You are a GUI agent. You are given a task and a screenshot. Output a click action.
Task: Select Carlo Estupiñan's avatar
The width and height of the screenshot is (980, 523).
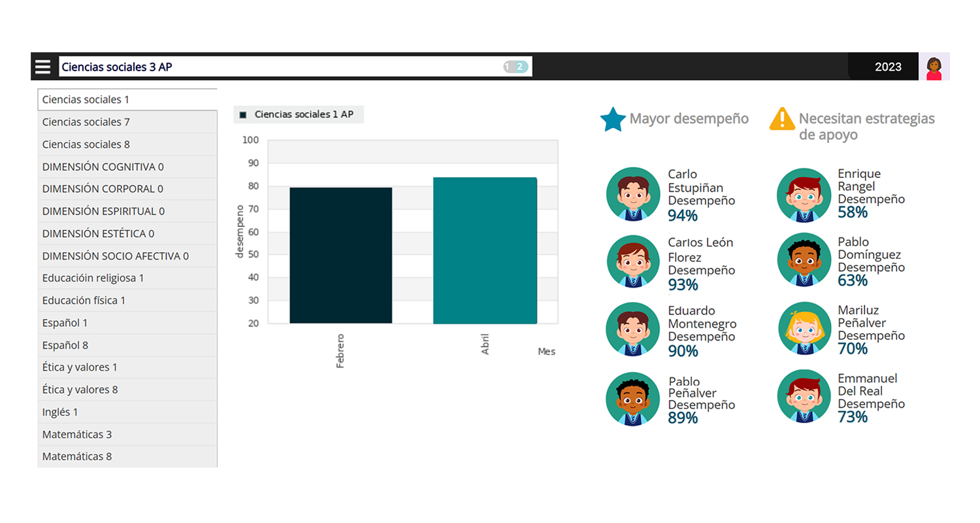pos(632,194)
